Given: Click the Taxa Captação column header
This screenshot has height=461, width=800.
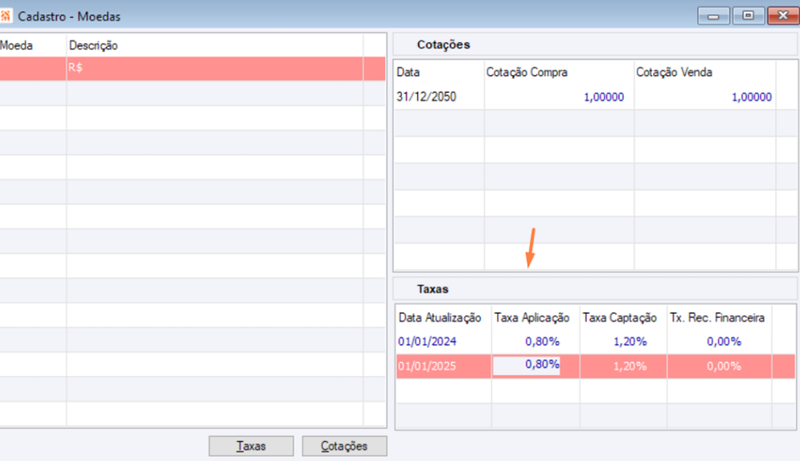Looking at the screenshot, I should 620,318.
